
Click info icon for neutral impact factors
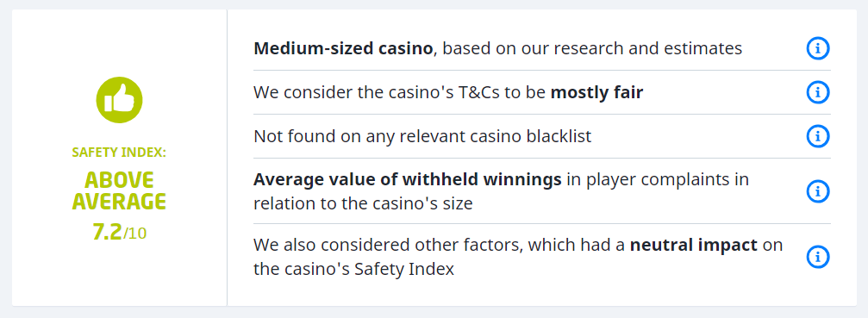818,257
